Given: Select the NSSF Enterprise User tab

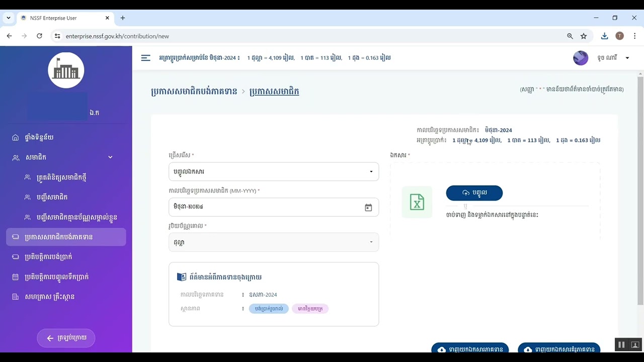Looking at the screenshot, I should click(65, 18).
